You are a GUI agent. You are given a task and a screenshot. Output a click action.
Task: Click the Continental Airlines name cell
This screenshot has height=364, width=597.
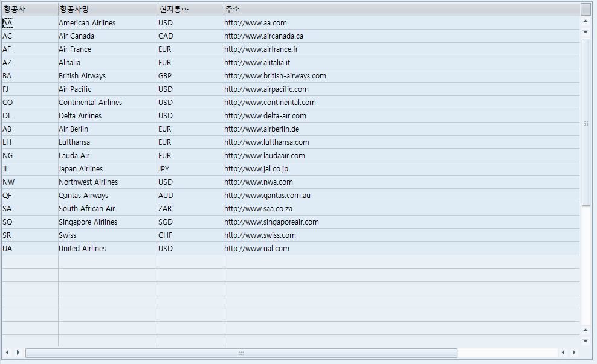(x=108, y=103)
